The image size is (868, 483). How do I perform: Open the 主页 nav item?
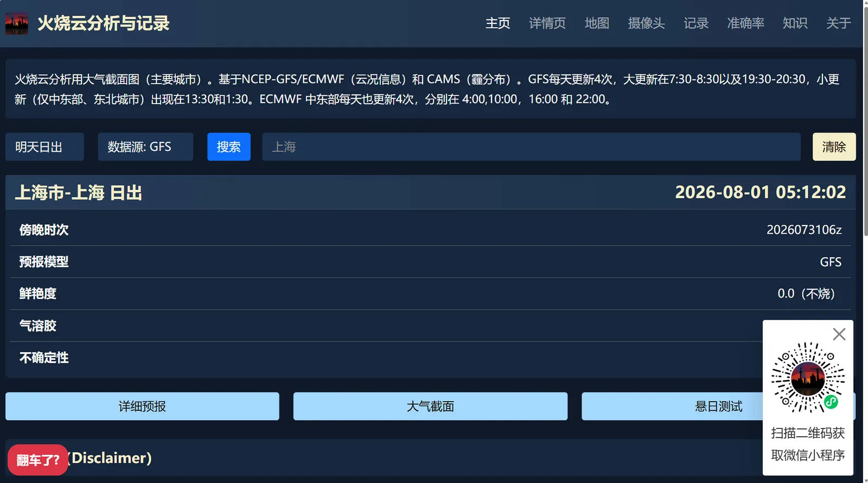(x=497, y=23)
